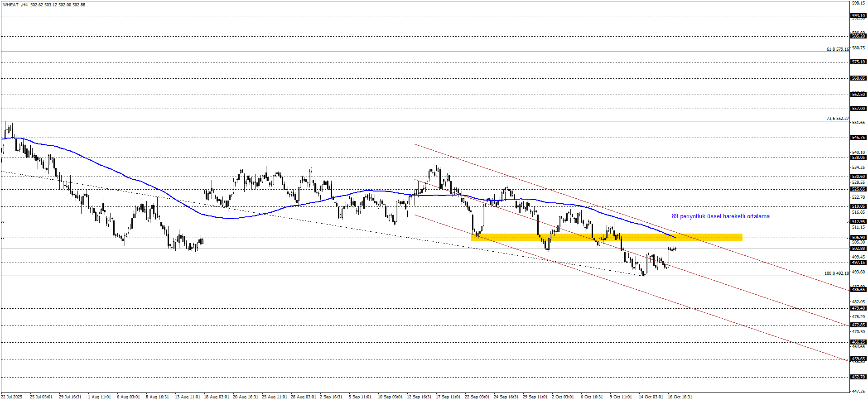This screenshot has height=402, width=868.
Task: Click the 593.10 price level tag
Action: click(858, 16)
